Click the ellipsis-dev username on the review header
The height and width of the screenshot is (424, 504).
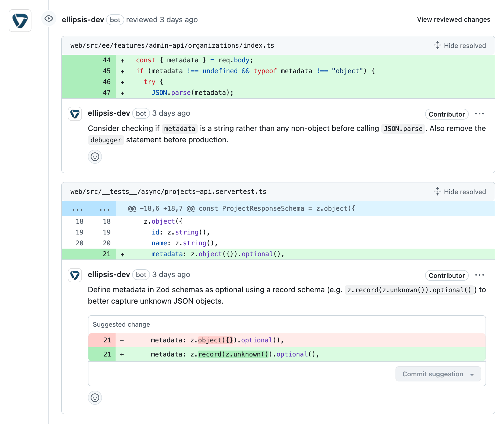click(x=83, y=19)
